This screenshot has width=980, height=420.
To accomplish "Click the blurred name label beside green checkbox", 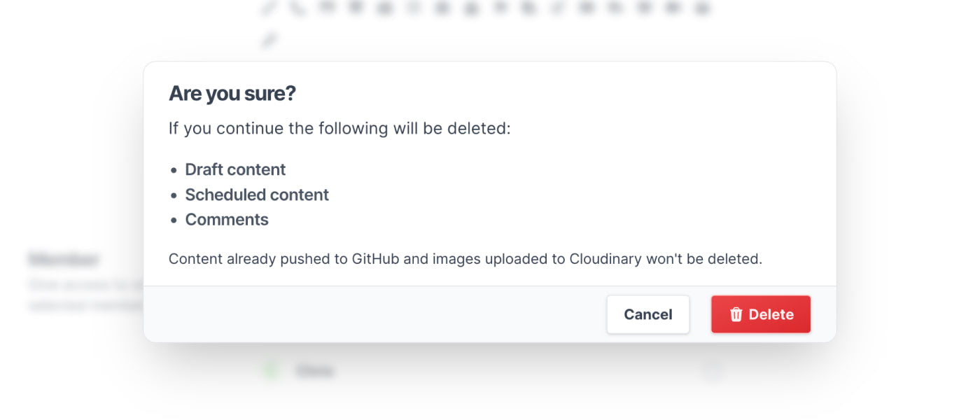I will [x=314, y=370].
